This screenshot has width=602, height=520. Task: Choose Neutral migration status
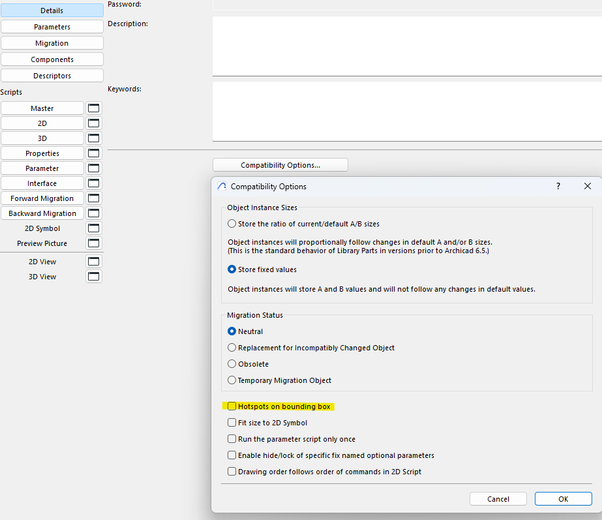tap(245, 331)
